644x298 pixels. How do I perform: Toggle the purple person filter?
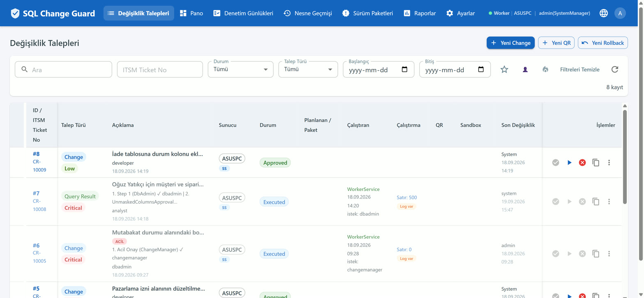coord(525,69)
